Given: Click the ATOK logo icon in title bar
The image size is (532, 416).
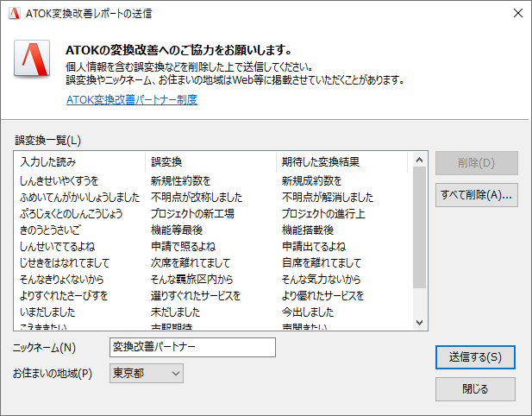Looking at the screenshot, I should coord(15,13).
